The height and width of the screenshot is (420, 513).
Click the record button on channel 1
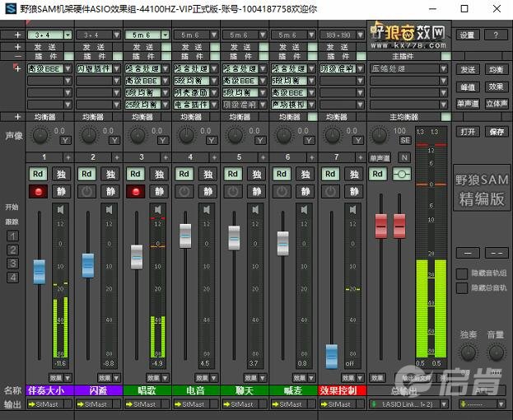tap(38, 192)
